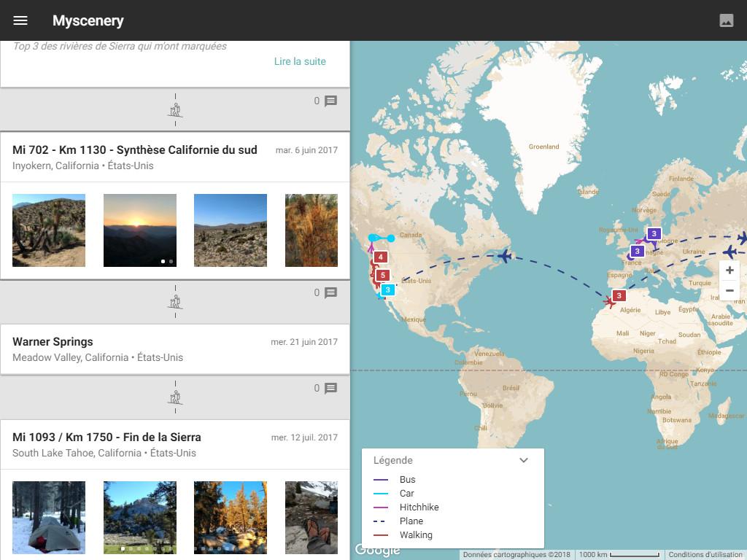Open the Conditions d'utilisation link
The image size is (747, 560).
coord(705,555)
